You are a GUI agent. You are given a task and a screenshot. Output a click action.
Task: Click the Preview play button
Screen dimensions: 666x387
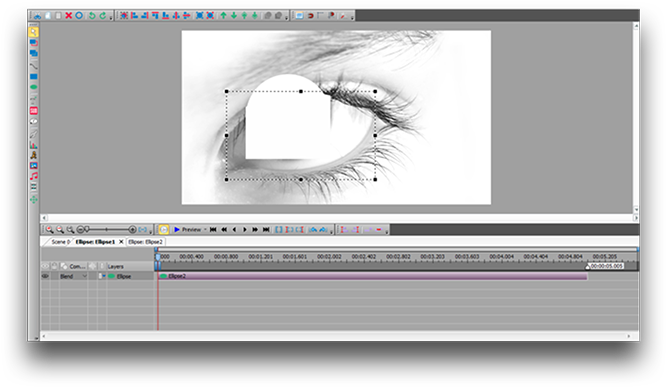(x=187, y=230)
